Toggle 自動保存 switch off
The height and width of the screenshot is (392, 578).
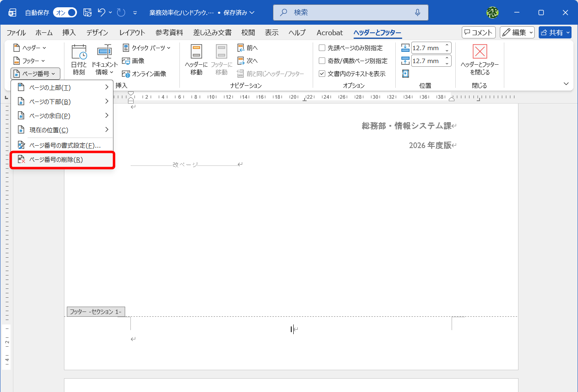pyautogui.click(x=65, y=13)
